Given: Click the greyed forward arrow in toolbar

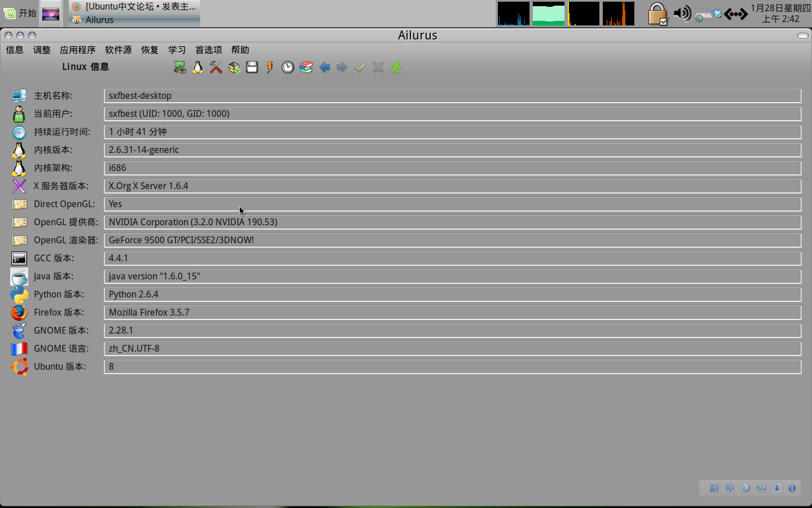Looking at the screenshot, I should pyautogui.click(x=342, y=68).
